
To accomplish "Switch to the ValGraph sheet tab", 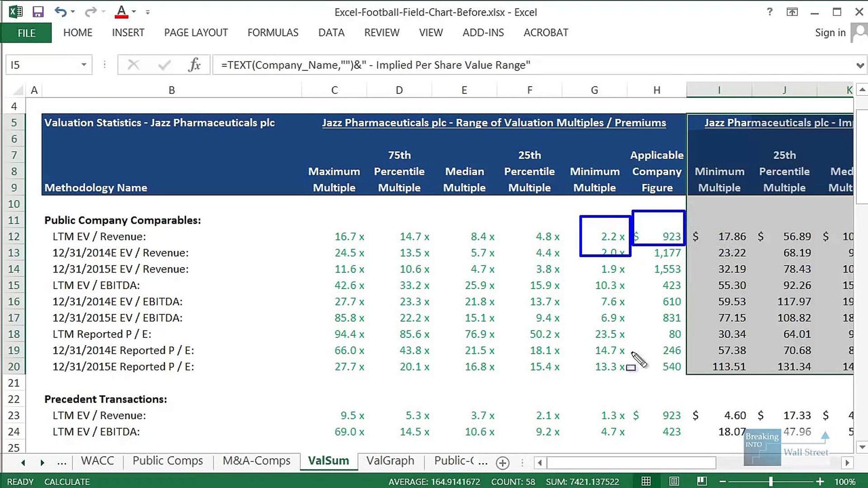I will tap(390, 461).
